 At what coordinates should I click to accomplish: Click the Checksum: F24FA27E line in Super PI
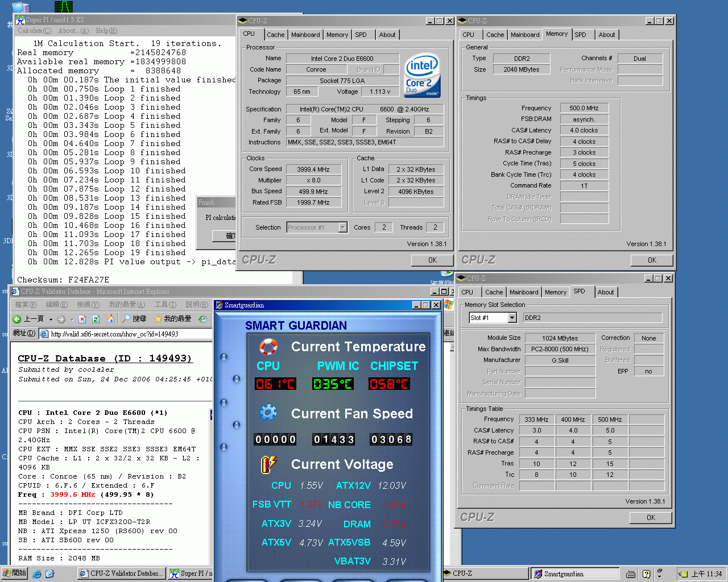pos(63,280)
